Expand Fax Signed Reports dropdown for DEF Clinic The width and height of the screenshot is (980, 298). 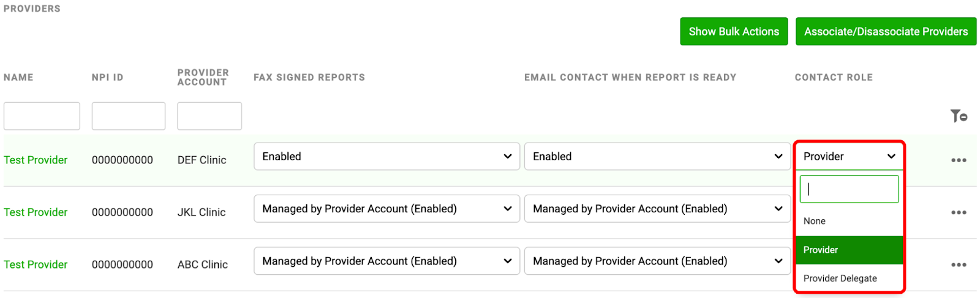[386, 157]
